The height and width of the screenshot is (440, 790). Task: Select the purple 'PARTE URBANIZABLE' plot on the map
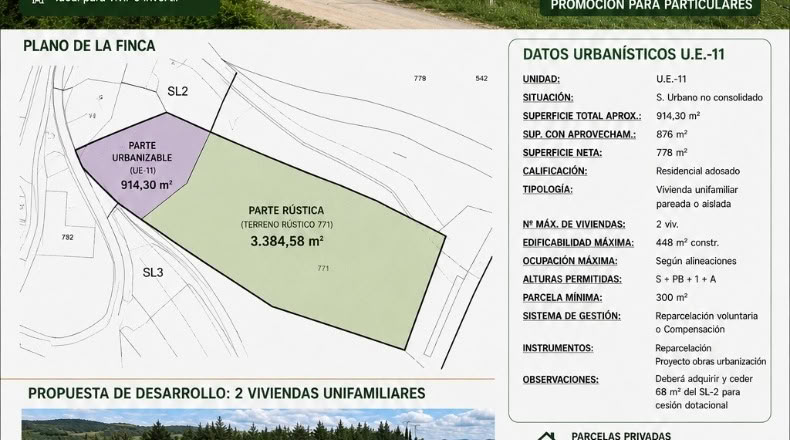[x=144, y=165]
